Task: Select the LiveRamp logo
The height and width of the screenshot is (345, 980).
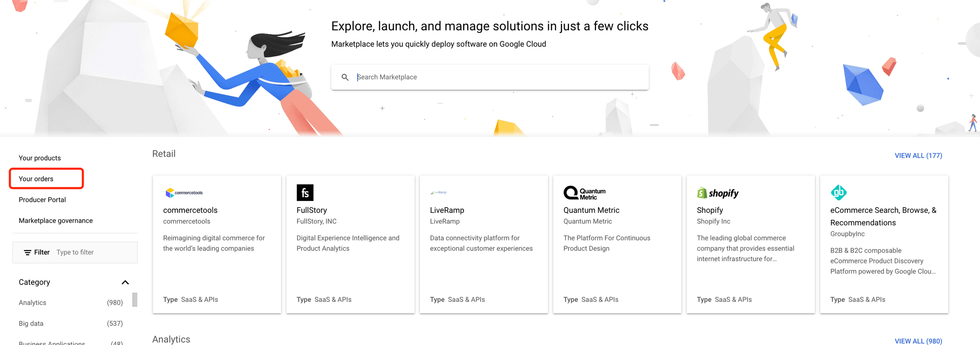Action: pyautogui.click(x=439, y=192)
